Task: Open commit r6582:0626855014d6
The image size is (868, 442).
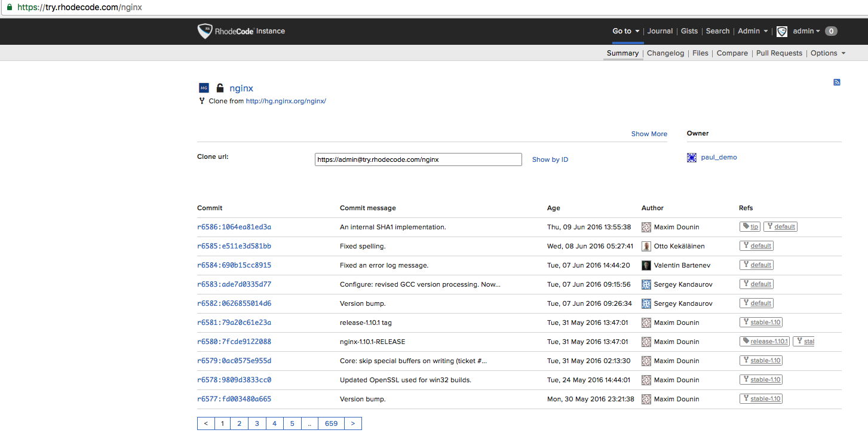Action: (234, 303)
